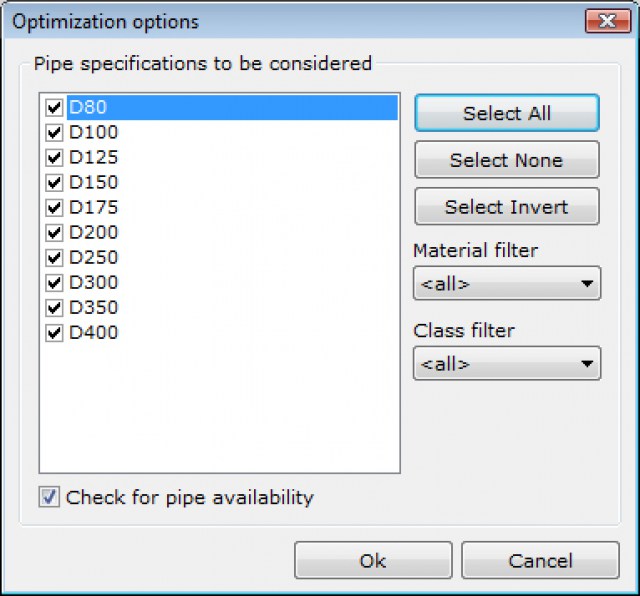
Task: Click empty area of pipe specifications list
Action: [220, 410]
